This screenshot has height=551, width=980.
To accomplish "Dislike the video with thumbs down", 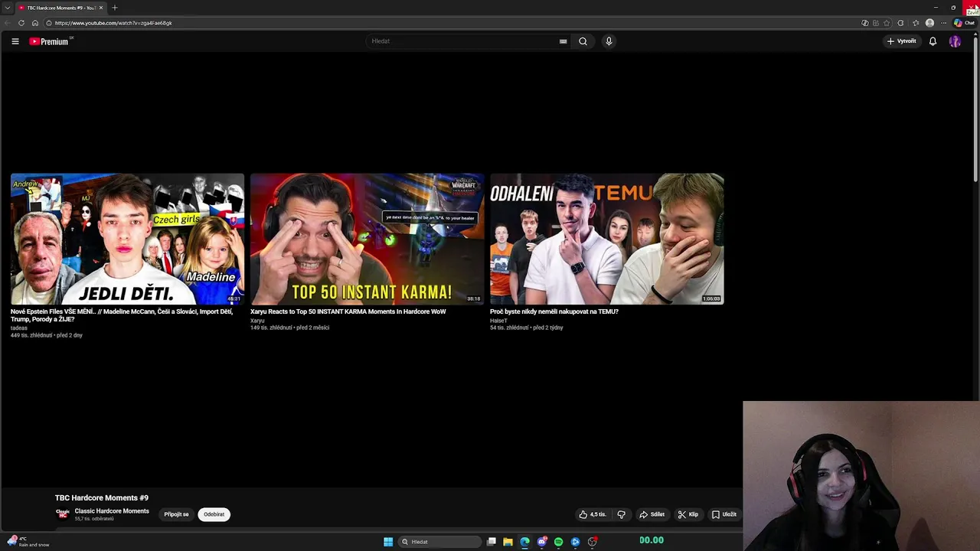I will pyautogui.click(x=621, y=514).
